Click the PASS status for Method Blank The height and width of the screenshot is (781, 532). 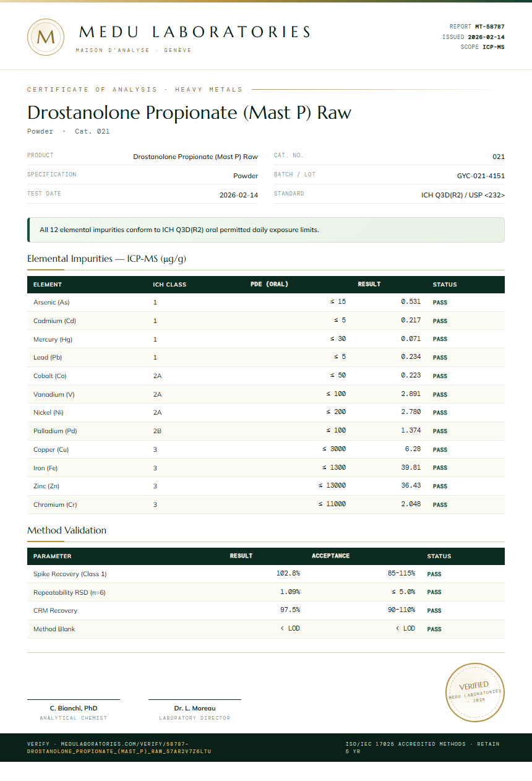(x=434, y=629)
